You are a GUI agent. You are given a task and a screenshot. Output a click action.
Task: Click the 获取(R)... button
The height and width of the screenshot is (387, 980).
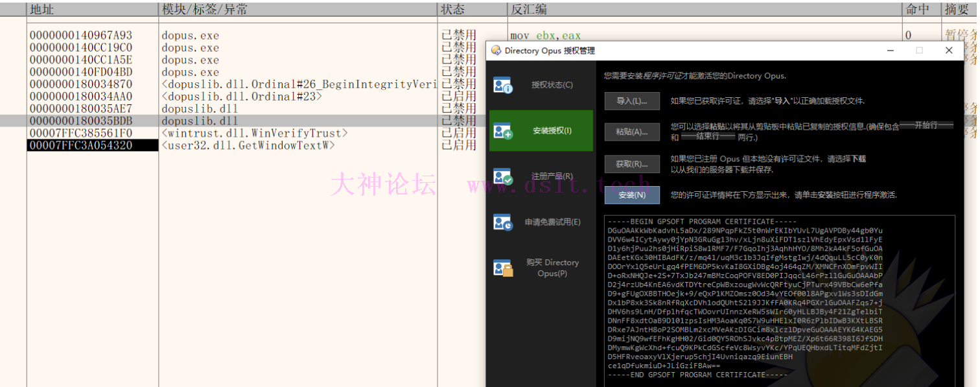(631, 164)
